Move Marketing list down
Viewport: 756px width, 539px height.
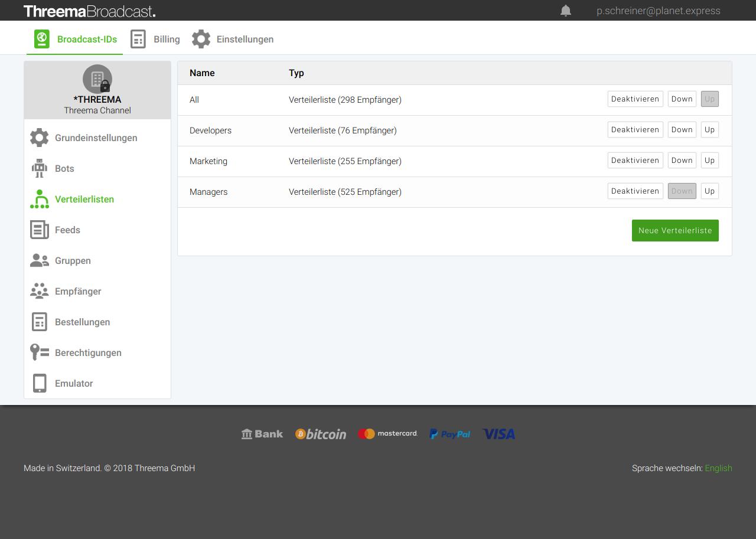point(682,161)
